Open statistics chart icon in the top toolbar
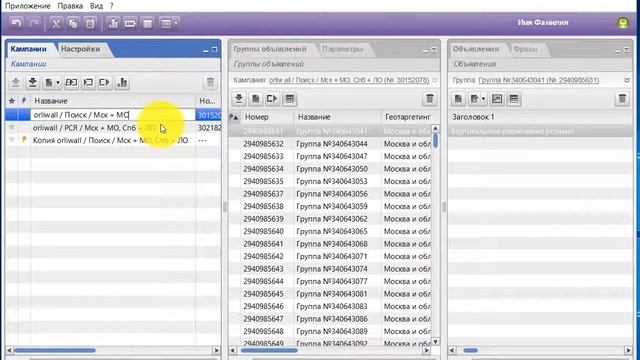The width and height of the screenshot is (640, 360). click(113, 23)
